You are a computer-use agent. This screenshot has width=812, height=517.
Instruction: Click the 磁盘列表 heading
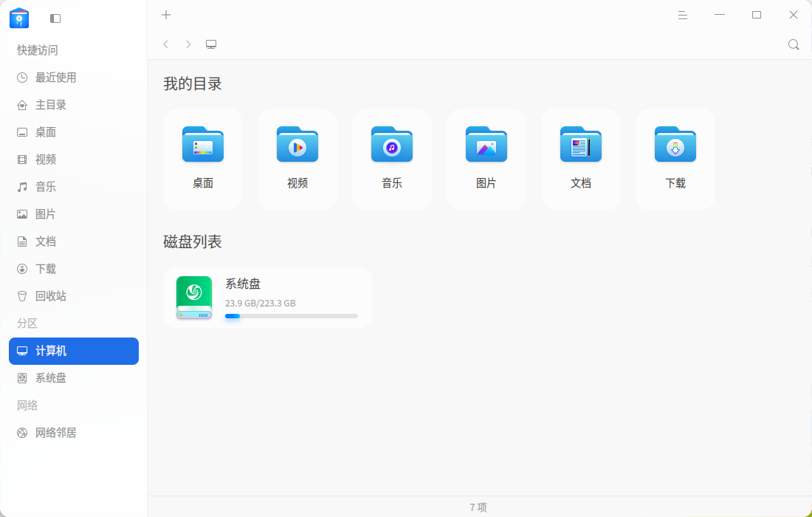(x=193, y=242)
